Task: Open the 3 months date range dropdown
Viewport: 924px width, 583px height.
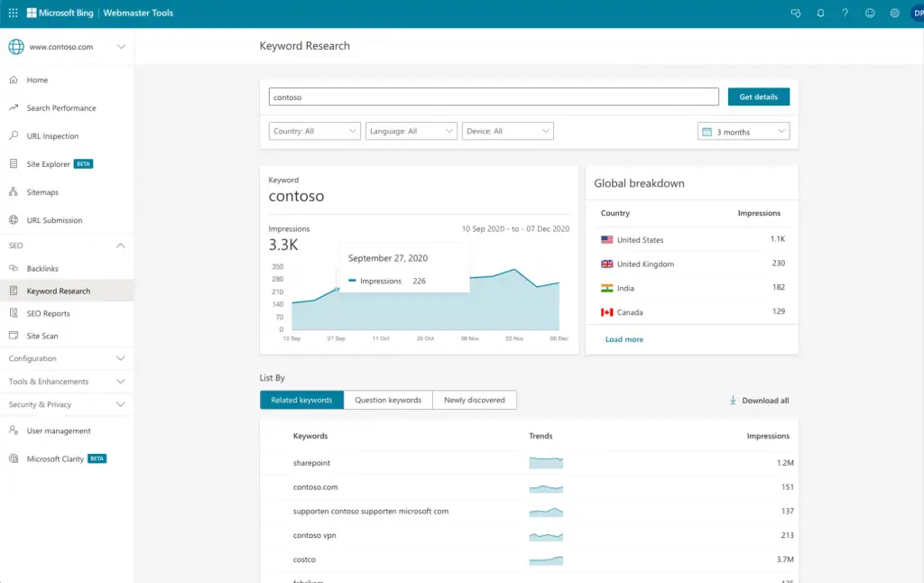Action: click(744, 132)
